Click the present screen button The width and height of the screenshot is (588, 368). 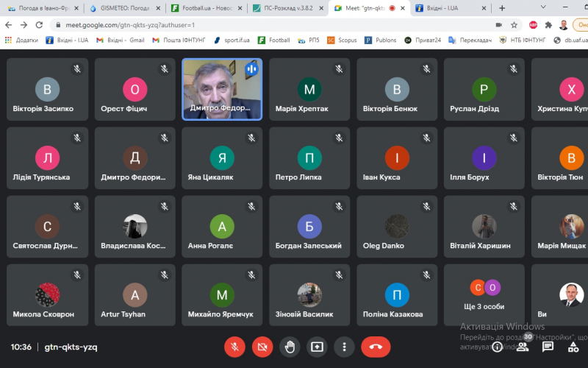(317, 347)
